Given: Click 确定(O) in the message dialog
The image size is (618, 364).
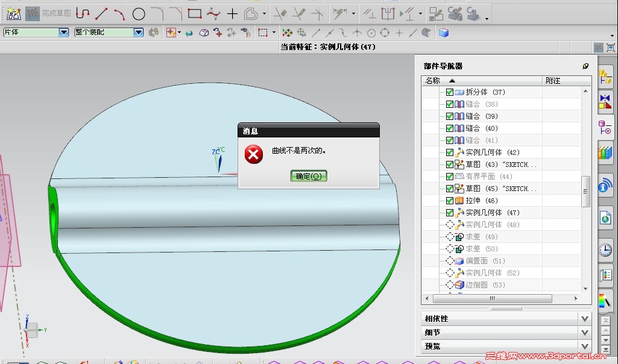Looking at the screenshot, I should (309, 176).
